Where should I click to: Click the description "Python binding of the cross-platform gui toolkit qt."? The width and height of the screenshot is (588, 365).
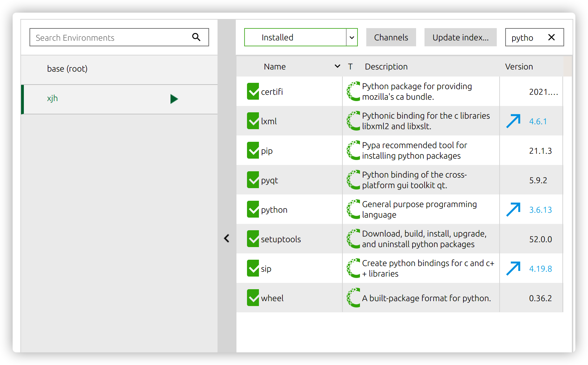[x=414, y=180]
